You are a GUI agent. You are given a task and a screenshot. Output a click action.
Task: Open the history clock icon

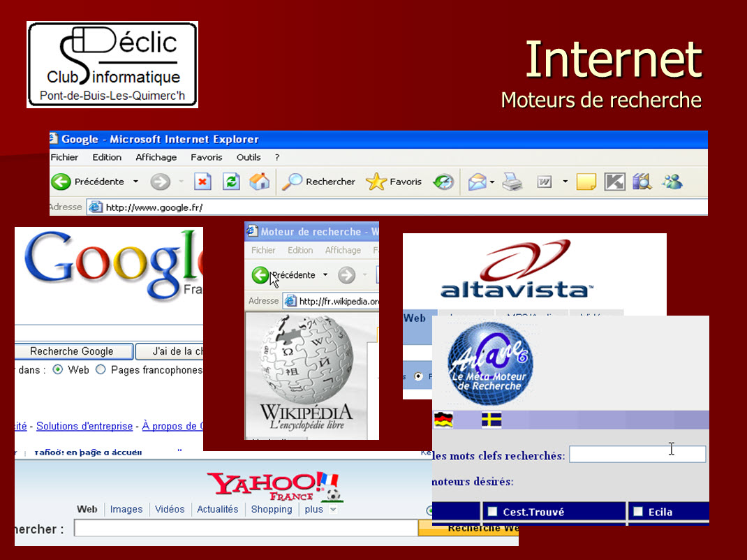[x=443, y=182]
